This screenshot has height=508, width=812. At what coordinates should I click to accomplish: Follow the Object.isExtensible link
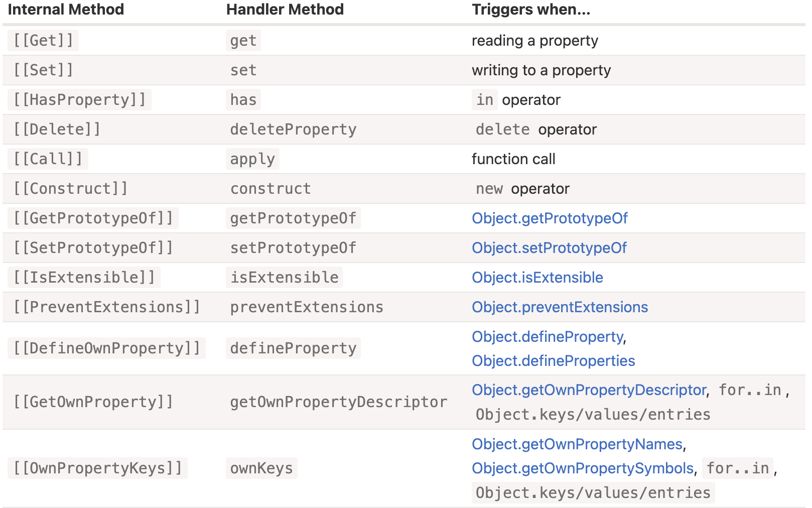[x=537, y=278]
